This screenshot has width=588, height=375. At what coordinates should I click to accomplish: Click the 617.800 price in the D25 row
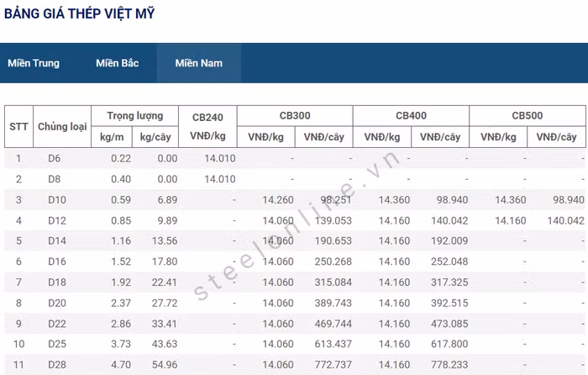pyautogui.click(x=444, y=344)
